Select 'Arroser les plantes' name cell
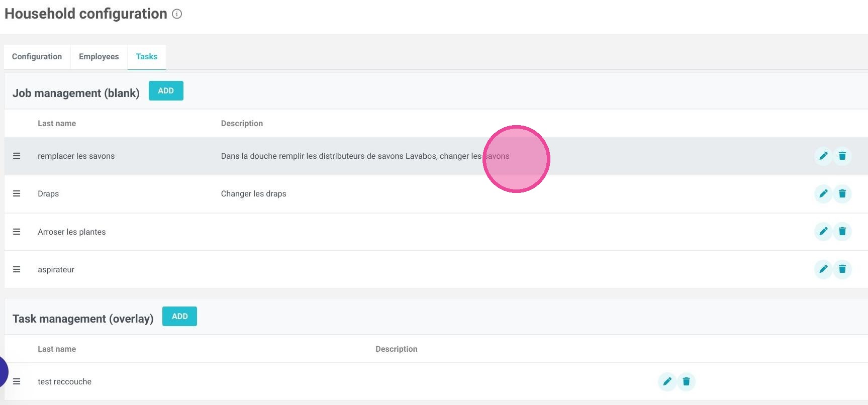 point(71,232)
